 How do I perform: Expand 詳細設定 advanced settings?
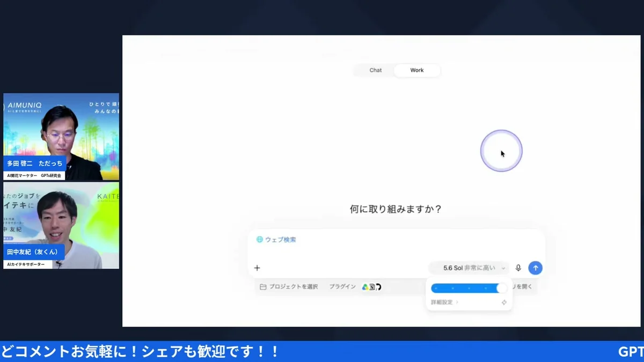(x=445, y=302)
